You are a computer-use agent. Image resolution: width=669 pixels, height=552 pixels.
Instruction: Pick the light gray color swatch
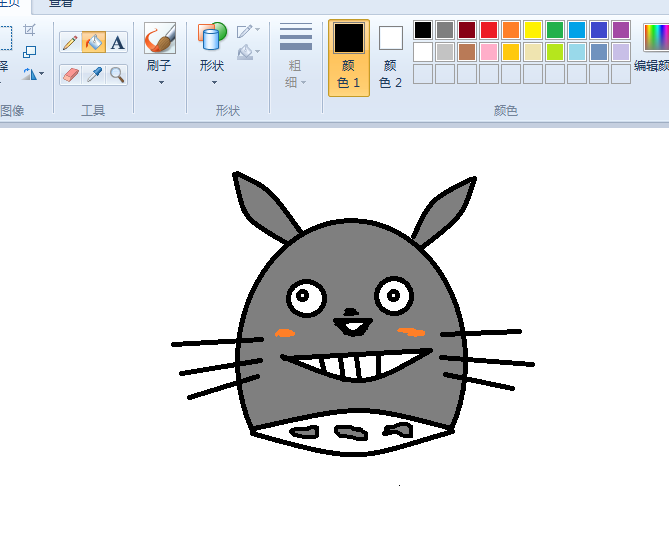pos(445,52)
